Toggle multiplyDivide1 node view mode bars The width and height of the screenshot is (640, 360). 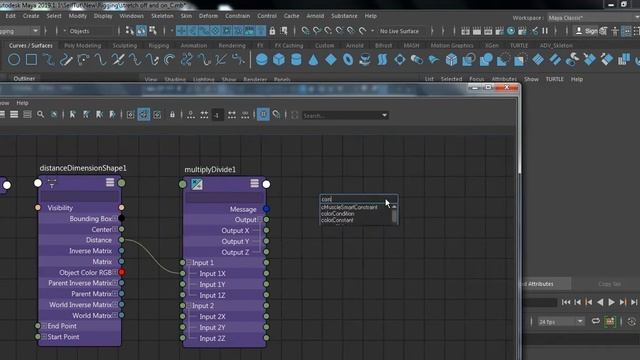pos(254,183)
